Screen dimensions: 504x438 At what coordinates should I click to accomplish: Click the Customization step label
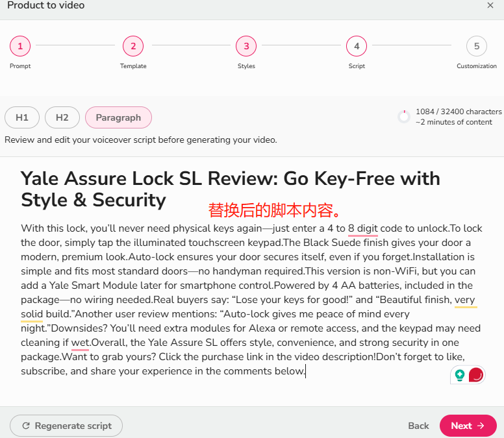(x=477, y=66)
